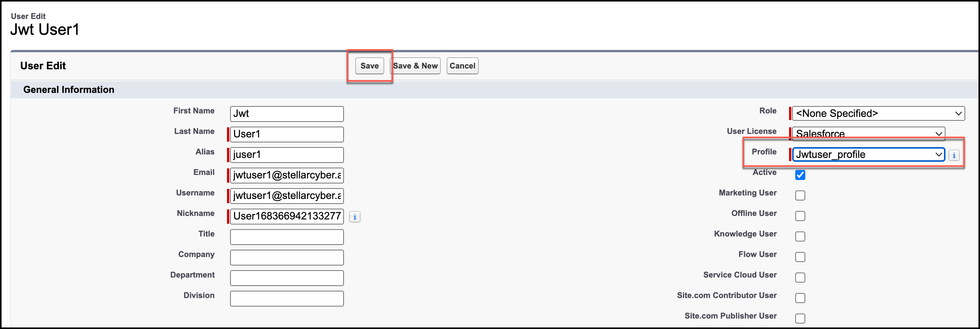Tick the Offline User checkbox
The height and width of the screenshot is (329, 980).
[x=800, y=216]
